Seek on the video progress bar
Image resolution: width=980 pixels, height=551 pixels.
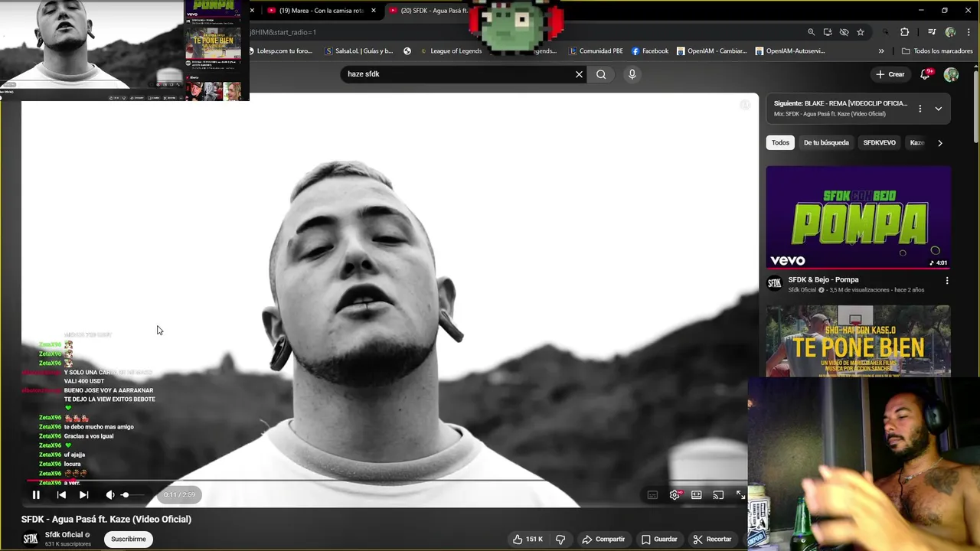tap(384, 481)
